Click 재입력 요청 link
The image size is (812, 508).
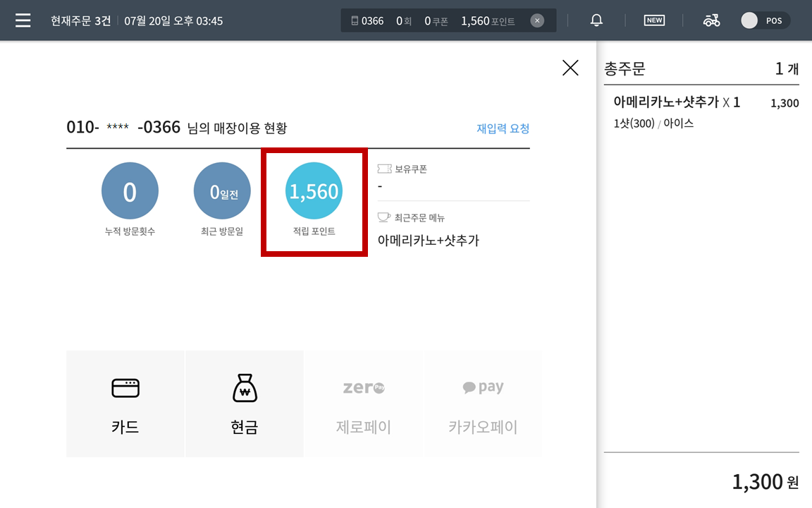click(x=503, y=128)
